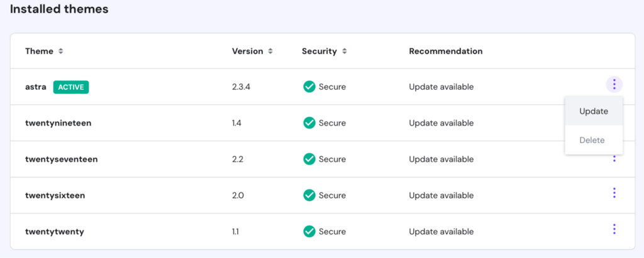Click the Recommendation column header

click(445, 51)
